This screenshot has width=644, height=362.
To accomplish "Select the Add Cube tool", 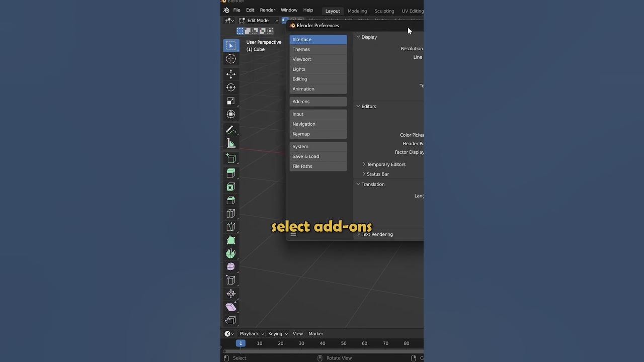I will 231,158.
